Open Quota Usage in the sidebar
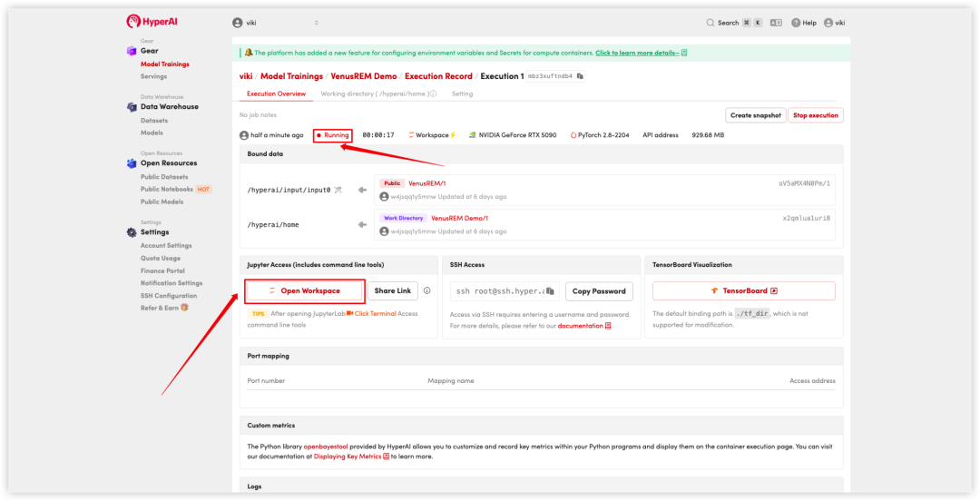This screenshot has height=501, width=980. (161, 259)
